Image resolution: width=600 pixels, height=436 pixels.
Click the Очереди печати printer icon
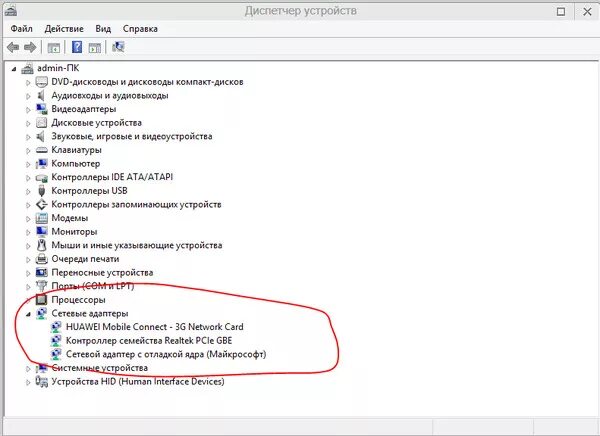tap(41, 259)
